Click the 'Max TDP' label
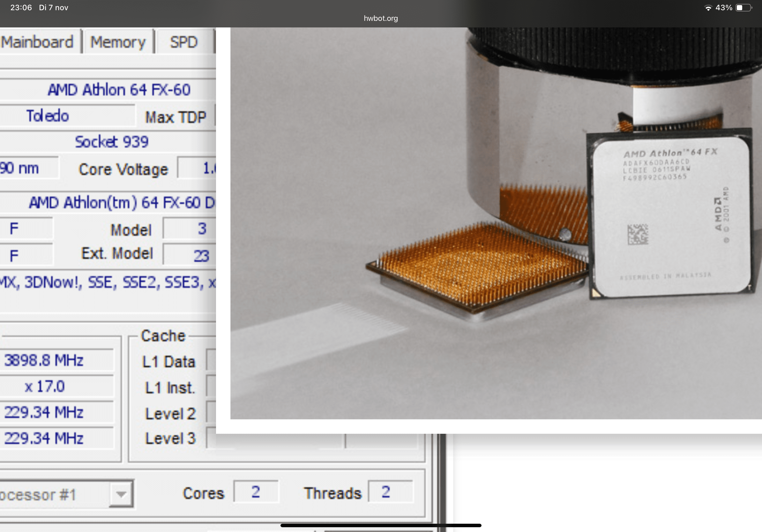762x532 pixels. point(176,117)
